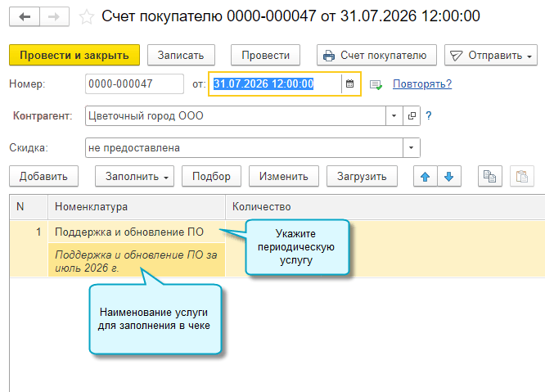Click the date field 31.07.2026 12:00:00
This screenshot has height=392, width=545.
[x=275, y=83]
